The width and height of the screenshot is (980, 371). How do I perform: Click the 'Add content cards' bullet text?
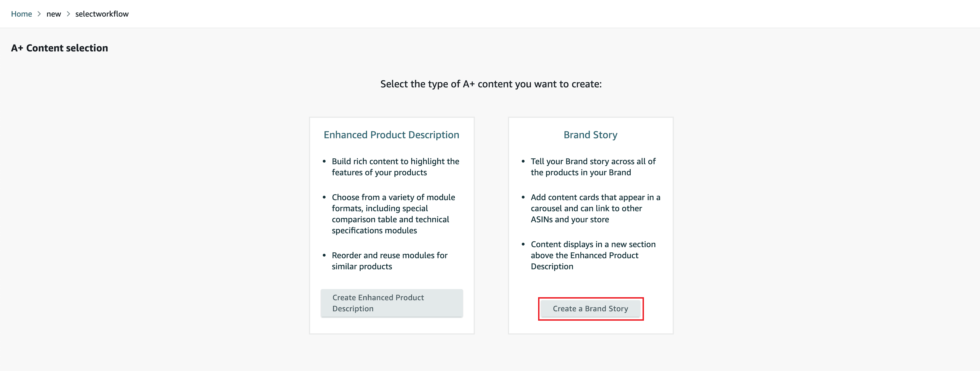click(x=595, y=208)
